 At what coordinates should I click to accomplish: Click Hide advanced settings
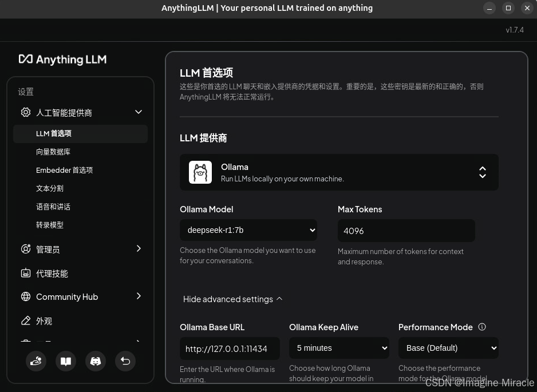(233, 299)
